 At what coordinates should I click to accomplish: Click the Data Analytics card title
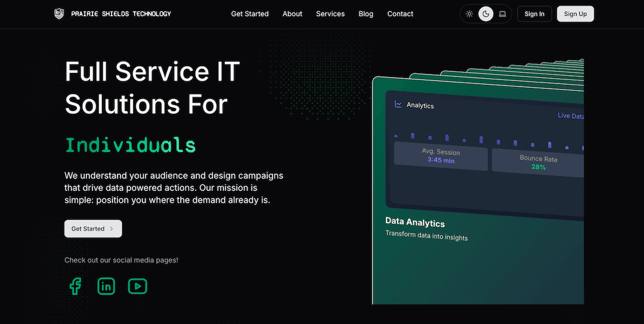pyautogui.click(x=415, y=223)
